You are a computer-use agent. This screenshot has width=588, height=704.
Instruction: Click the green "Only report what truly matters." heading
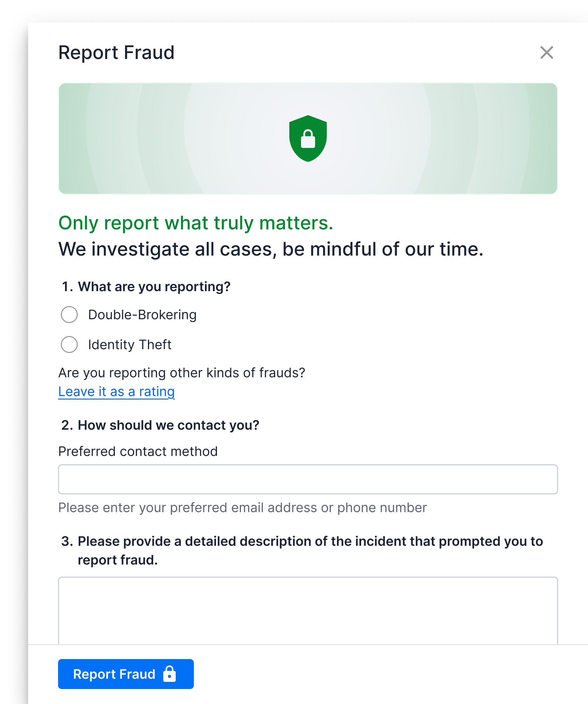pyautogui.click(x=196, y=223)
